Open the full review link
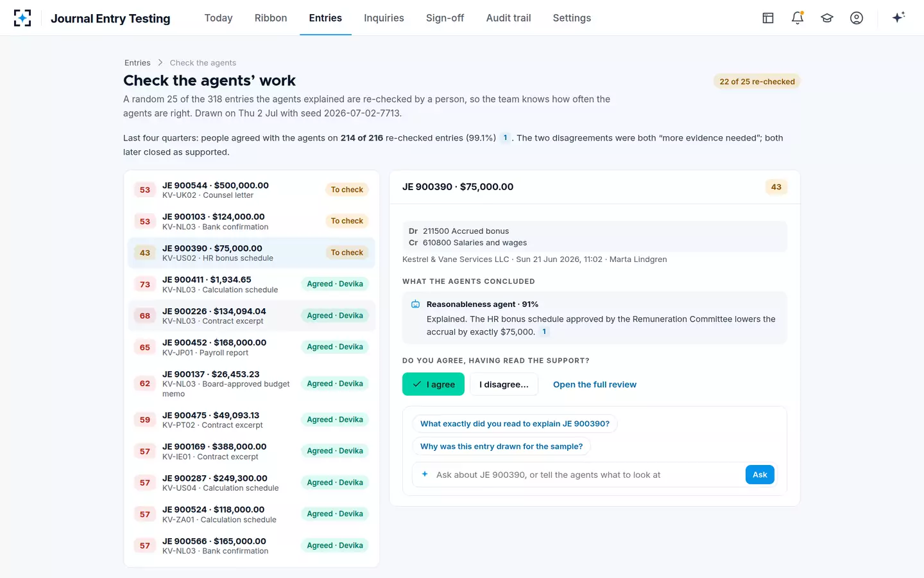The image size is (924, 578). coord(595,385)
